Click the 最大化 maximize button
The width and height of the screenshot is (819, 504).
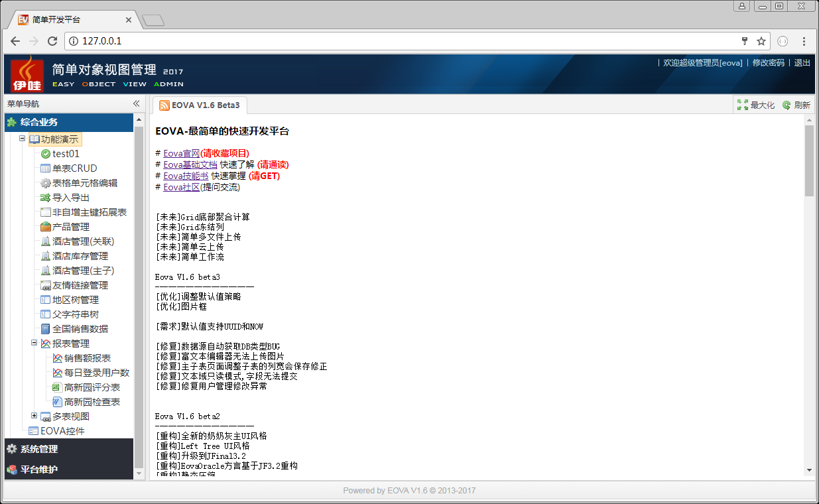click(x=756, y=105)
